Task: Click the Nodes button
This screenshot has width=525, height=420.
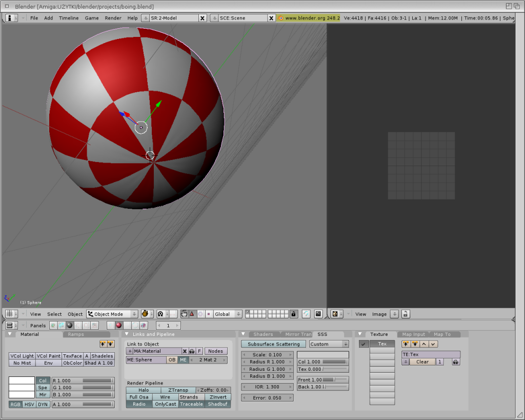Action: (x=216, y=351)
